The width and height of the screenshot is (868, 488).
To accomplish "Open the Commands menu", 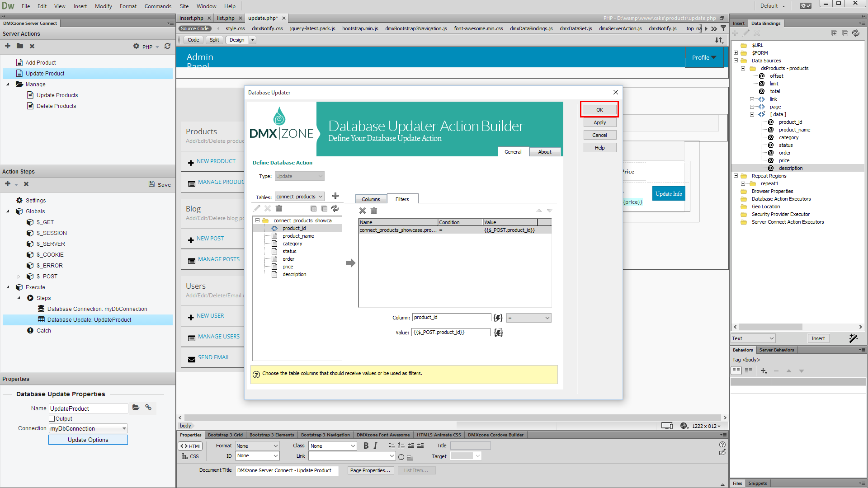I will point(158,6).
